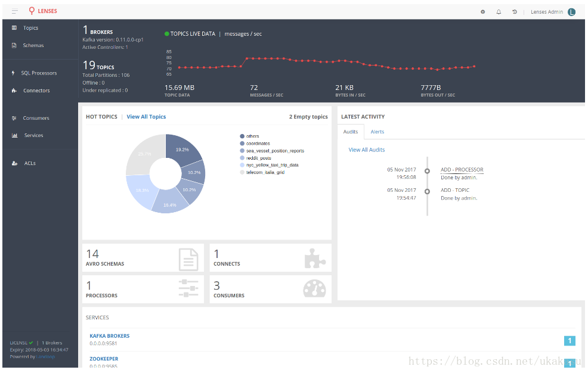Click the SQL Processors bolt icon
This screenshot has width=588, height=373.
pyautogui.click(x=13, y=73)
